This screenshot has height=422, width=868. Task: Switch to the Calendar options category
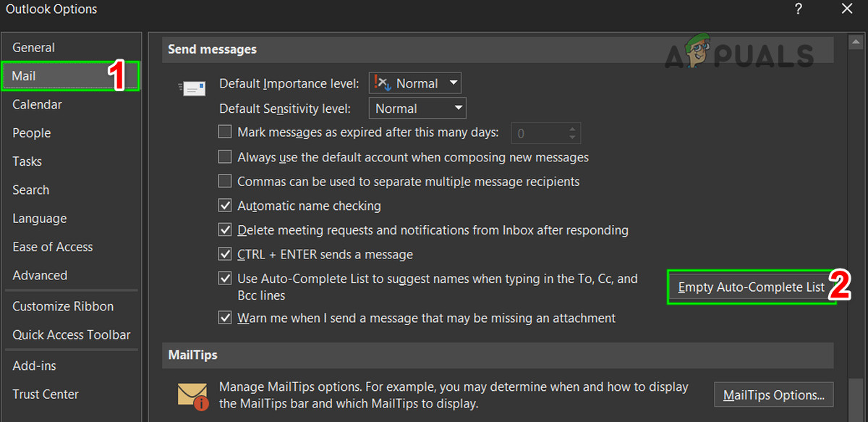click(x=37, y=105)
